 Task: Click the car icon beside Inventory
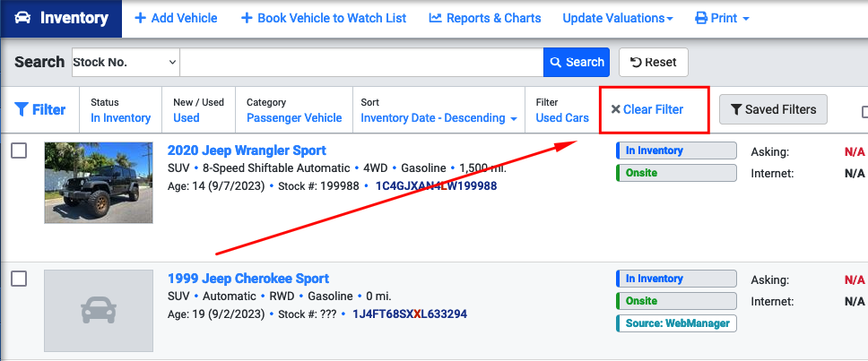[22, 18]
